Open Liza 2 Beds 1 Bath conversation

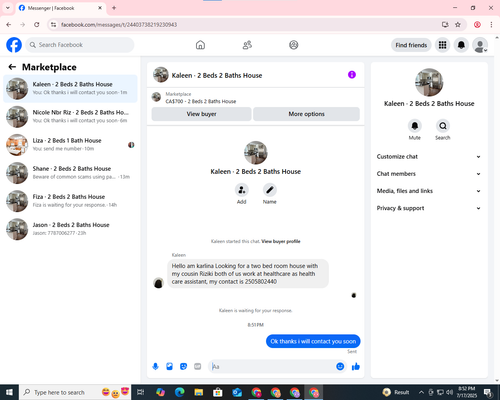click(70, 145)
